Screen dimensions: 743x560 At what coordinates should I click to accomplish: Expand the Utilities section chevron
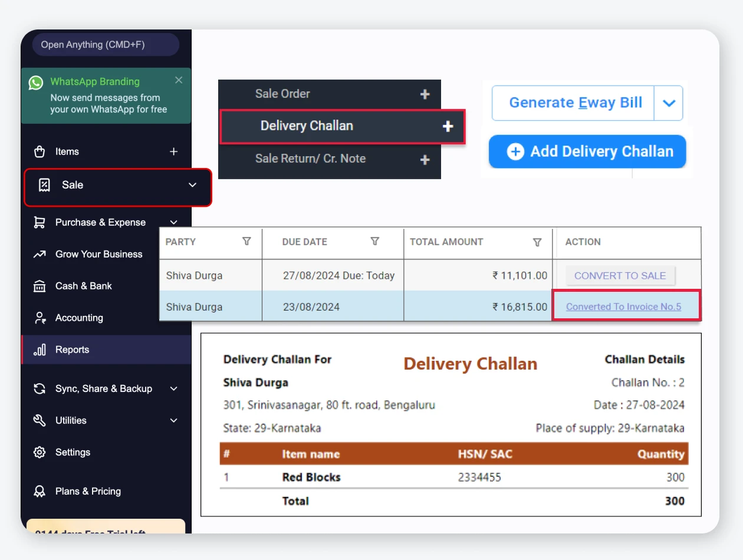click(x=173, y=420)
